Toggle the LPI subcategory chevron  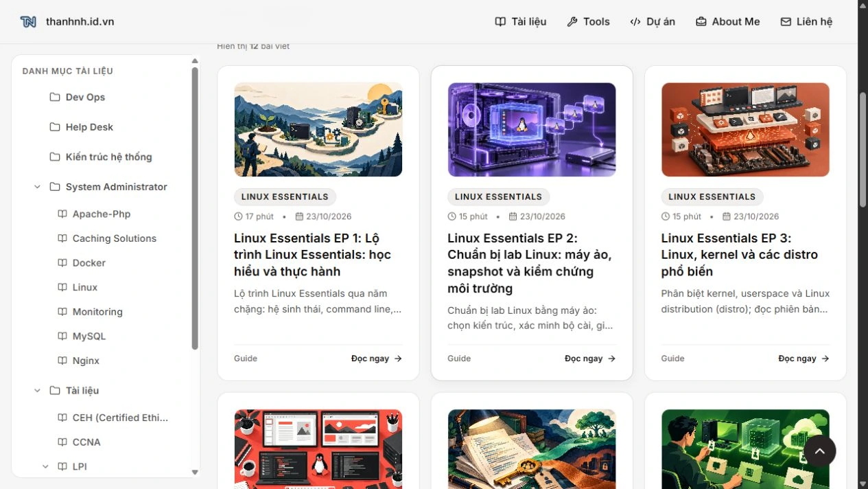tap(45, 466)
